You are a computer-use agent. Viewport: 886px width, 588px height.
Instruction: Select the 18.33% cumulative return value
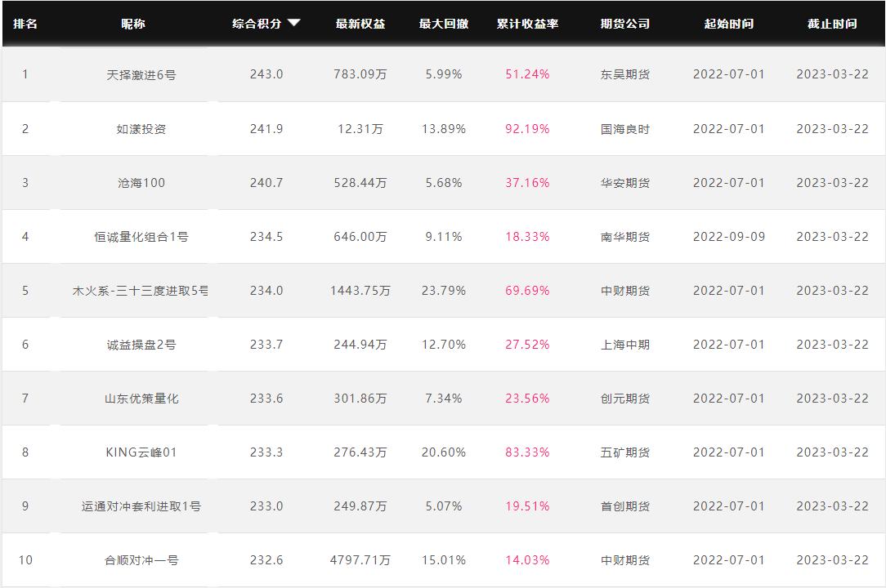click(x=527, y=237)
